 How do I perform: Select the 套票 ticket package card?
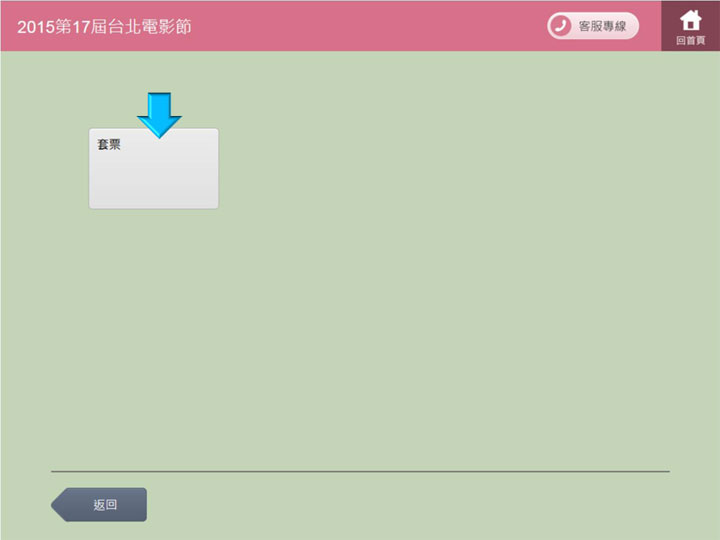pos(153,168)
